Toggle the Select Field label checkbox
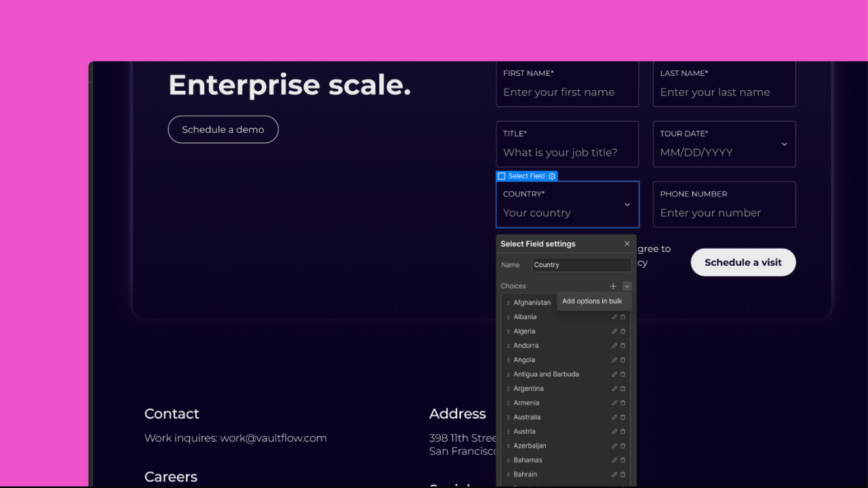Image resolution: width=868 pixels, height=488 pixels. [502, 176]
